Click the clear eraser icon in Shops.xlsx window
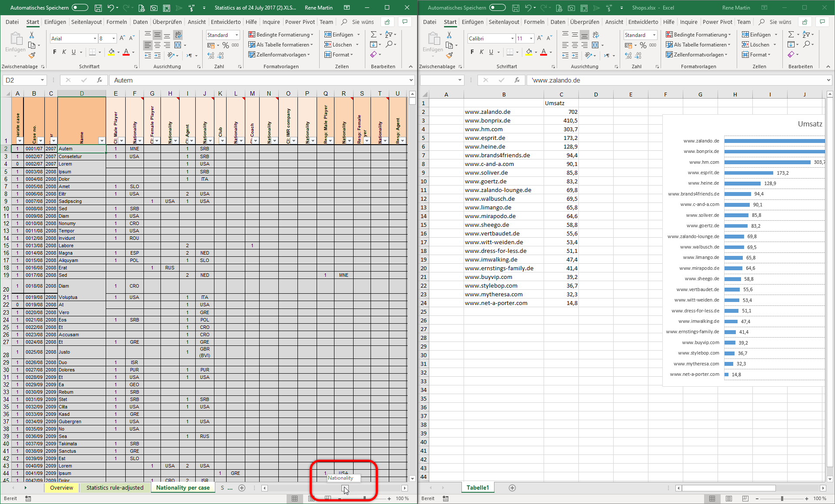 [x=791, y=54]
